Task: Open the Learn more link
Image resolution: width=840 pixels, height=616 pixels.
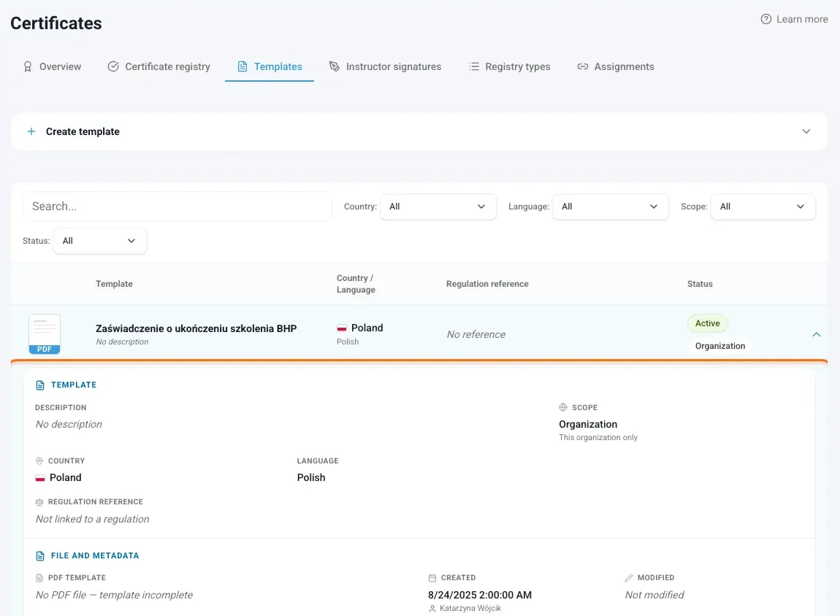Action: tap(795, 19)
